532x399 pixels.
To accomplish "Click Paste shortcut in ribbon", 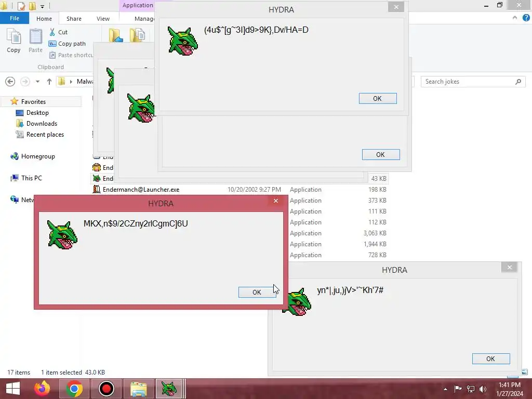I will pyautogui.click(x=71, y=55).
